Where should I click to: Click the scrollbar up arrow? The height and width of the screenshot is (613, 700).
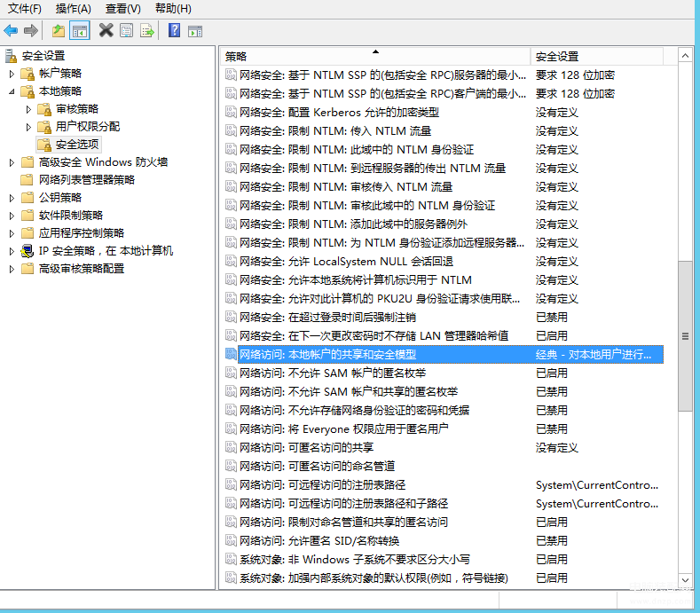(x=685, y=56)
